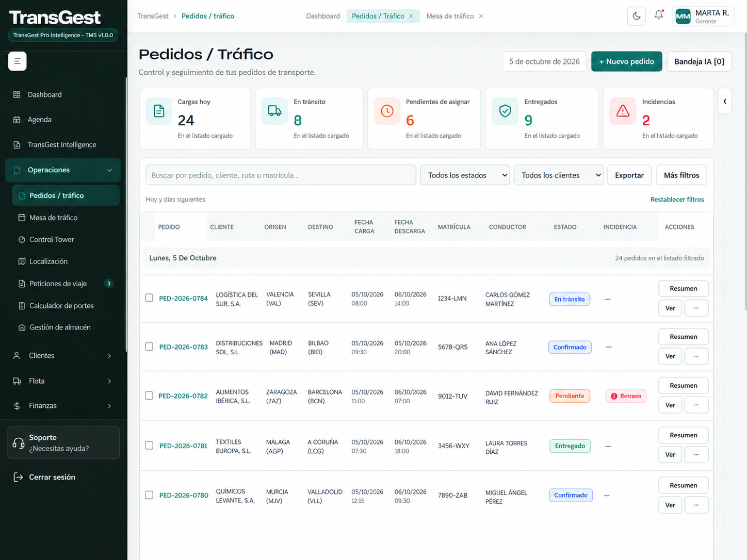Click the Localización map icon
This screenshot has height=560, width=747.
coord(22,261)
